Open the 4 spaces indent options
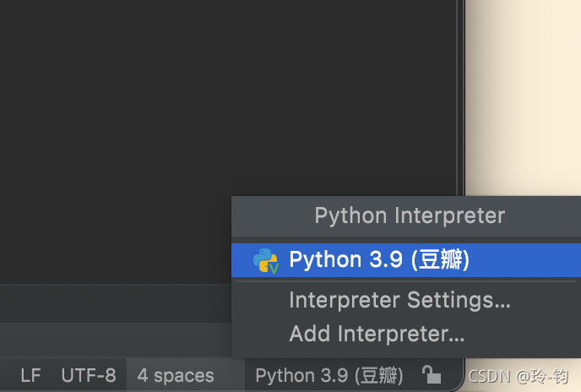 (x=176, y=375)
